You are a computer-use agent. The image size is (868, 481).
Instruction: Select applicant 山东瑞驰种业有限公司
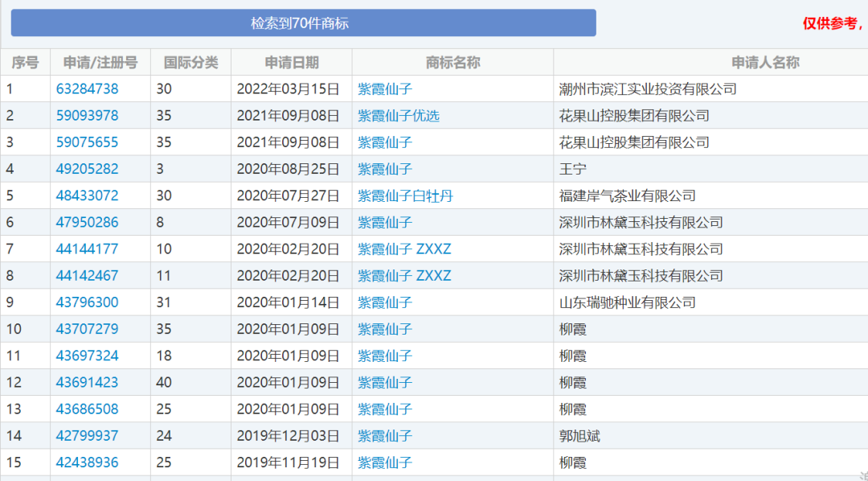coord(627,302)
